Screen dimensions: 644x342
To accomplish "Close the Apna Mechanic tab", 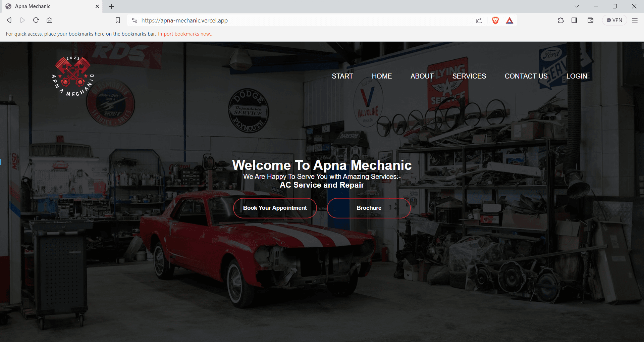I will click(x=97, y=6).
